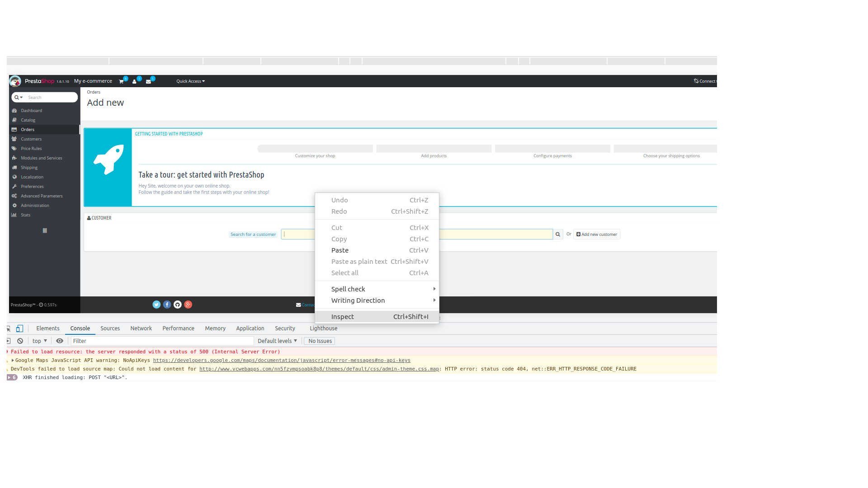The image size is (868, 488).
Task: Open the top JavaScript context dropdown
Action: click(40, 341)
